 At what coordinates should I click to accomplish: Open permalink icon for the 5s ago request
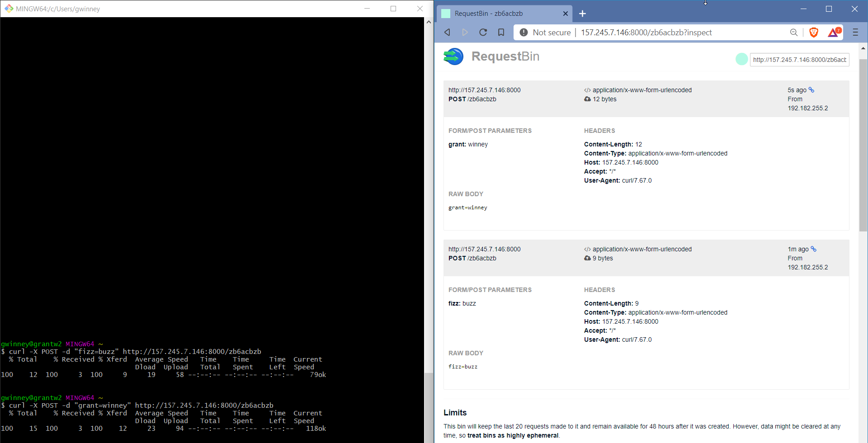(811, 90)
